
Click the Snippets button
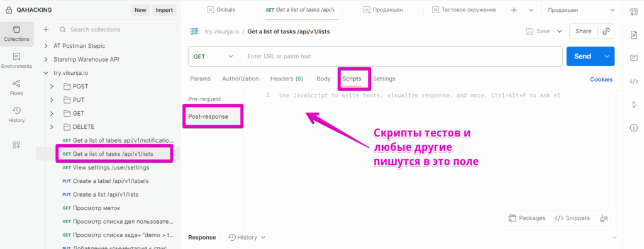(572, 218)
